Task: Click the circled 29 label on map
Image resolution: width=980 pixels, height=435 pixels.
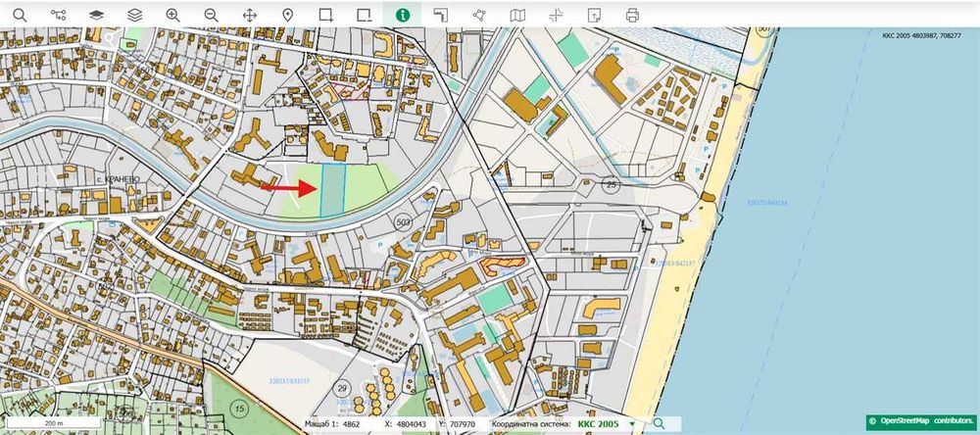Action: [x=341, y=388]
